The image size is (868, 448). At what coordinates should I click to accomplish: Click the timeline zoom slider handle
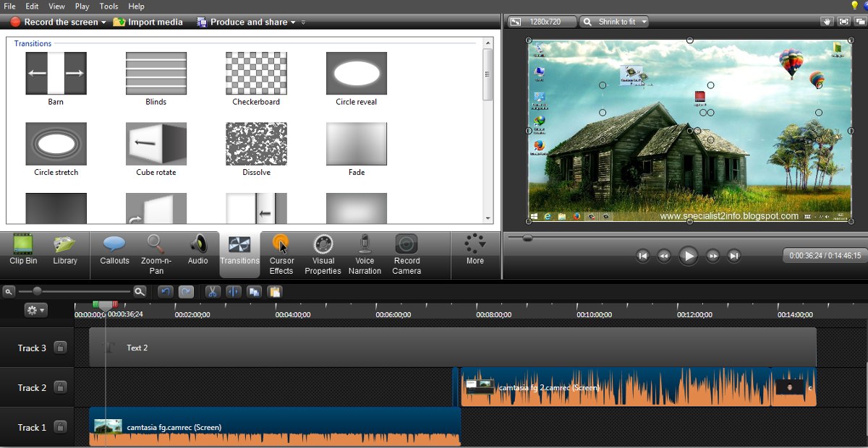[x=37, y=291]
